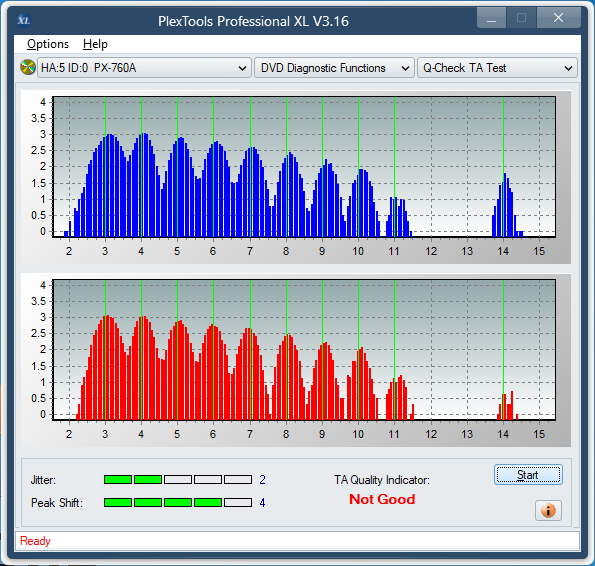Click the first green Jitter bar segment
595x566 pixels.
pos(118,480)
